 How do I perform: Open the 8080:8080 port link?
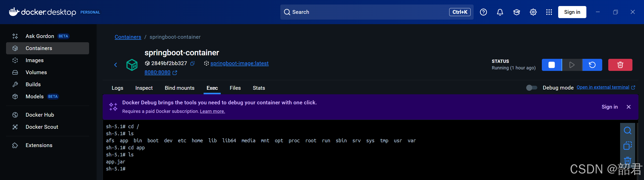point(157,72)
